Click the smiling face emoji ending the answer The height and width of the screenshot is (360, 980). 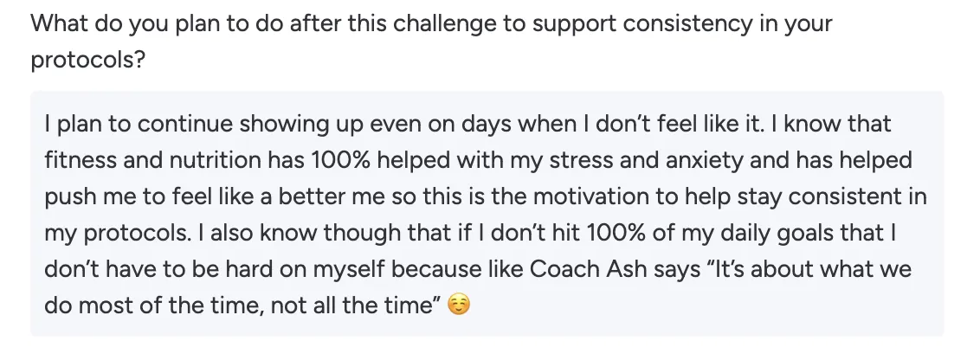pyautogui.click(x=459, y=305)
